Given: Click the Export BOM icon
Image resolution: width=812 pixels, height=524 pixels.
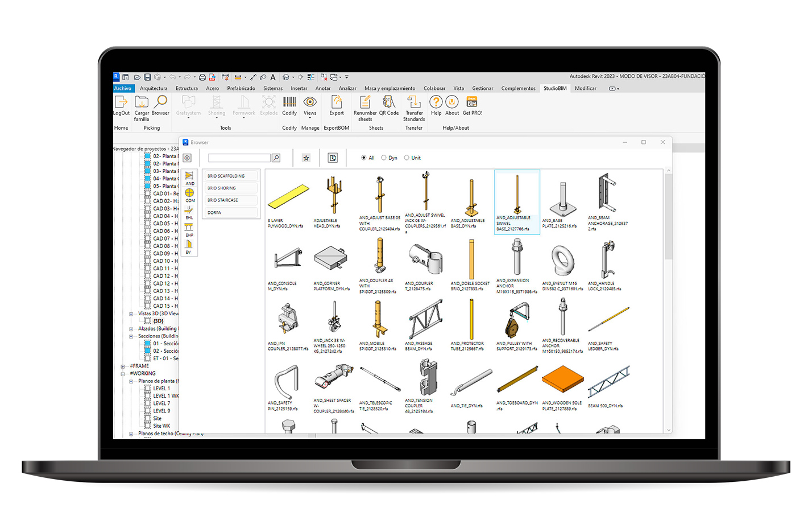Looking at the screenshot, I should [x=337, y=102].
